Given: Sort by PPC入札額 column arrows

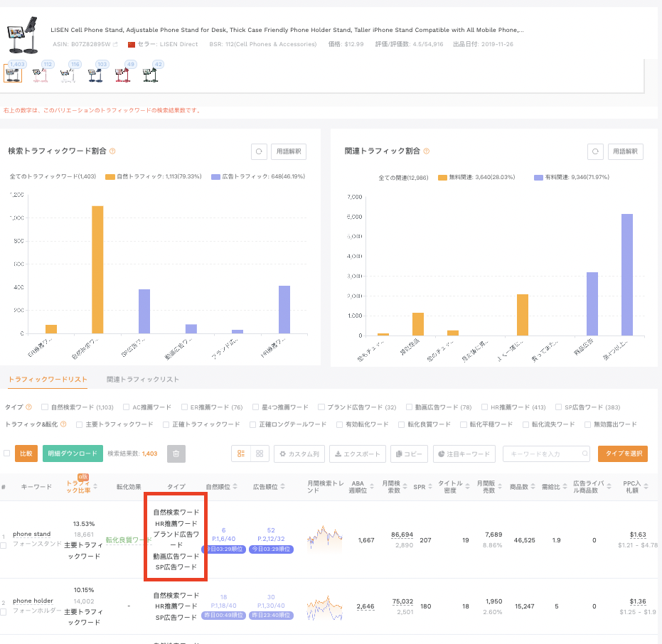Looking at the screenshot, I should 646,487.
